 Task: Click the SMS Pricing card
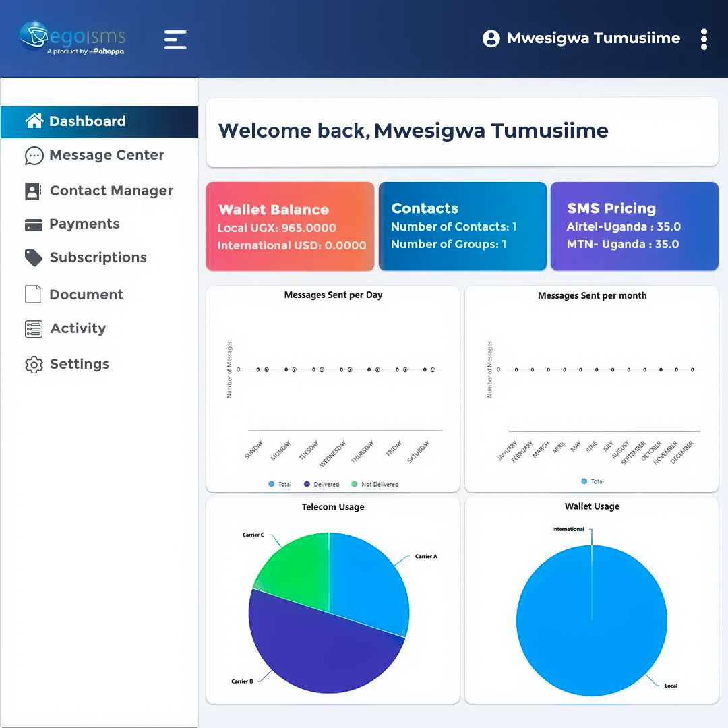click(634, 226)
